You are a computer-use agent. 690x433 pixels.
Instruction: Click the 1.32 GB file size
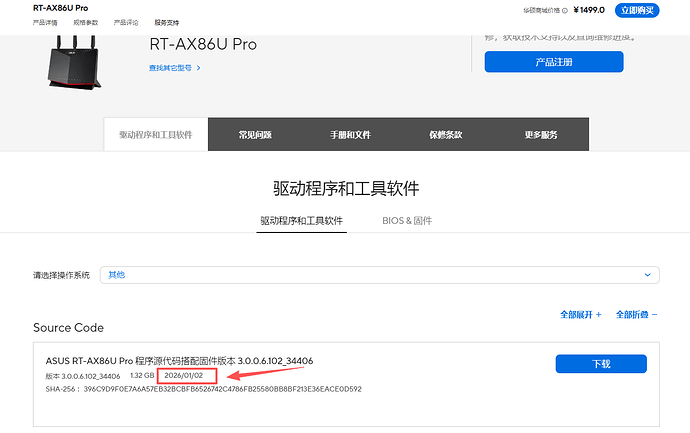point(142,375)
